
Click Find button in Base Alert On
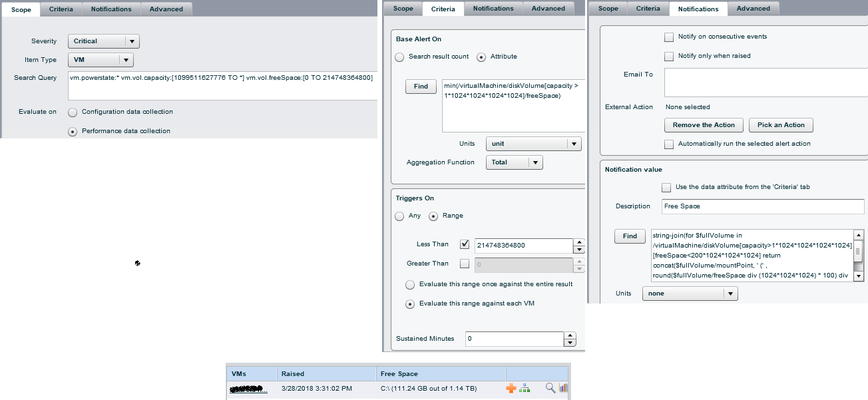(421, 87)
